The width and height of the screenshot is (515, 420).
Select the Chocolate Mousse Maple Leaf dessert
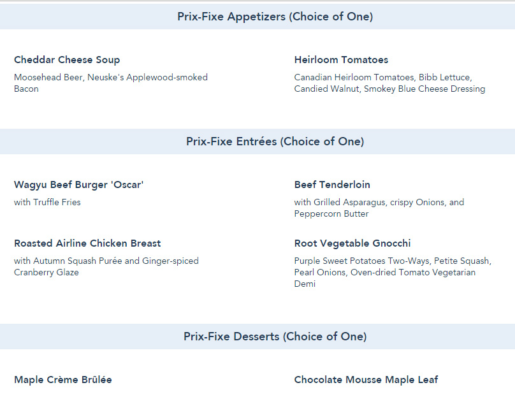(x=366, y=380)
